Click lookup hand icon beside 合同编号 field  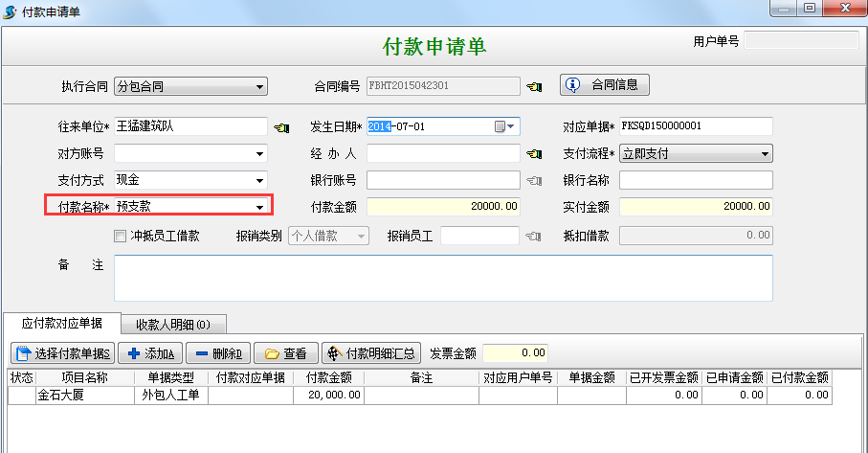click(x=534, y=87)
